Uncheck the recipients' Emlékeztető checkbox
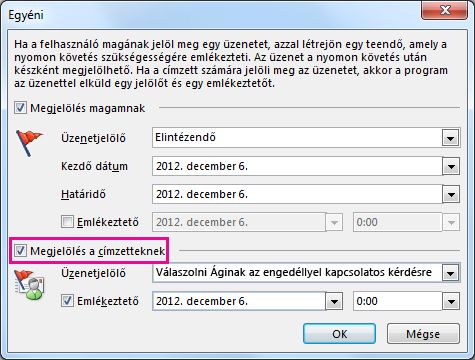Image resolution: width=475 pixels, height=360 pixels. [x=67, y=301]
